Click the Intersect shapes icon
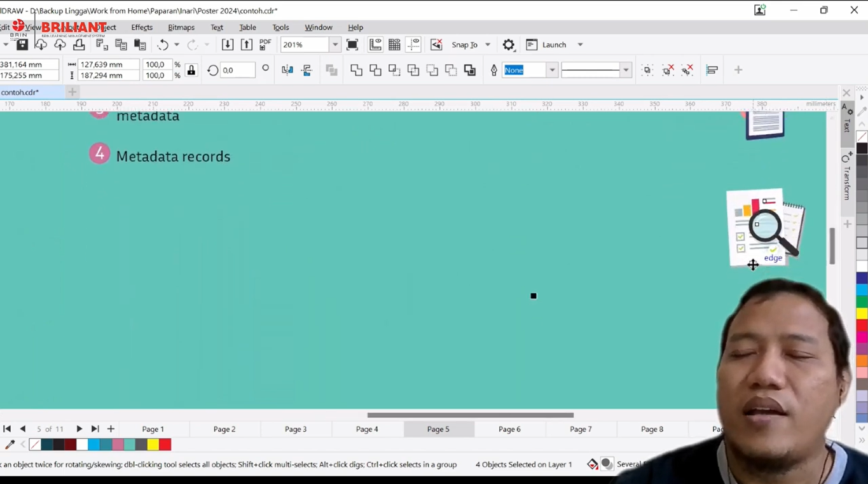The image size is (868, 484). [x=394, y=70]
